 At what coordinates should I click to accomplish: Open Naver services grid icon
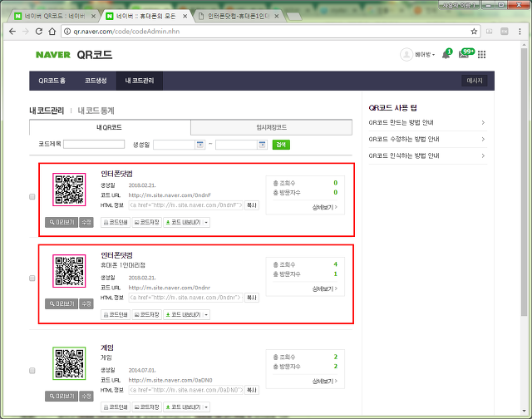[x=482, y=54]
